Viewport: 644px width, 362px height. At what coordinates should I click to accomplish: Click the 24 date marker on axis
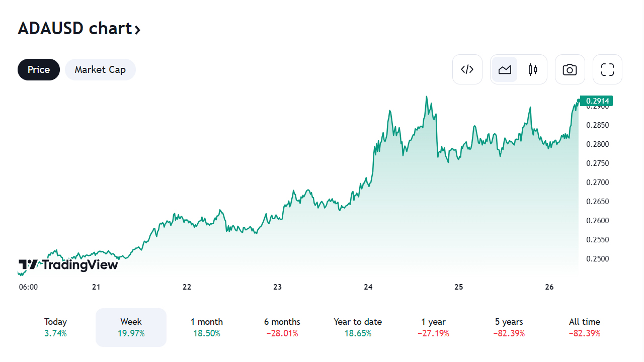click(368, 287)
